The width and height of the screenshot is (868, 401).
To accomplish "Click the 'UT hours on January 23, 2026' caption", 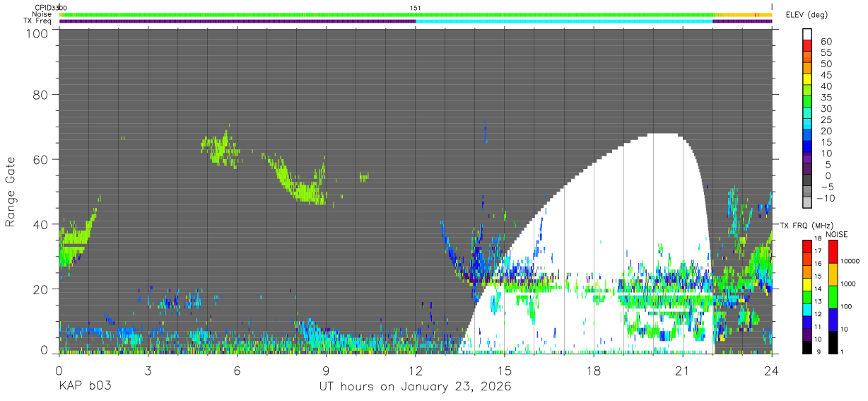I will point(415,386).
